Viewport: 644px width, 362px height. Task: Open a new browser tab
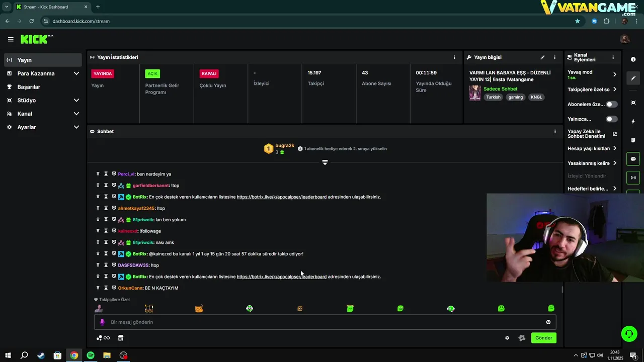(x=98, y=7)
